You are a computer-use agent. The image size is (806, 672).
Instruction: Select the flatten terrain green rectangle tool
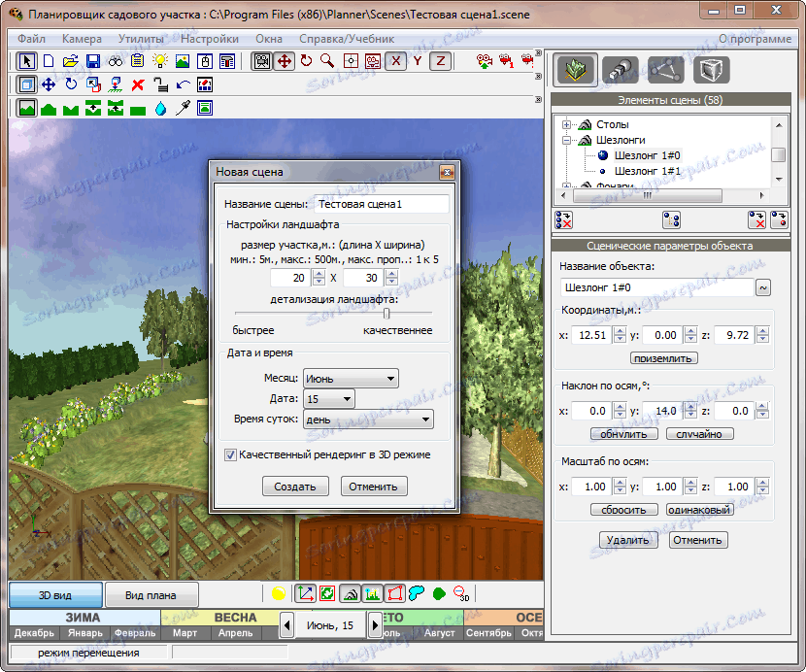[138, 110]
